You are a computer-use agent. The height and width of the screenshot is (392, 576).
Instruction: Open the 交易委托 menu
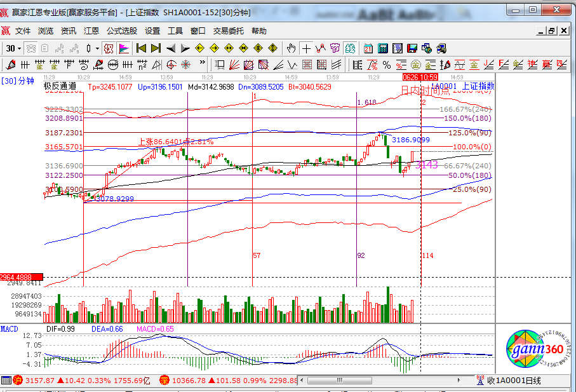pos(228,31)
